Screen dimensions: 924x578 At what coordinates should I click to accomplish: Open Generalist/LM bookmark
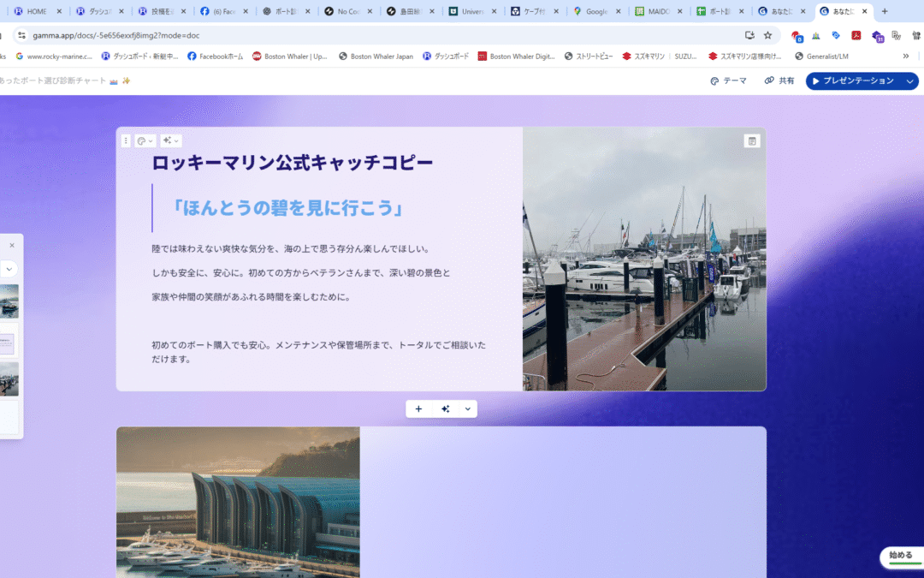click(x=821, y=57)
